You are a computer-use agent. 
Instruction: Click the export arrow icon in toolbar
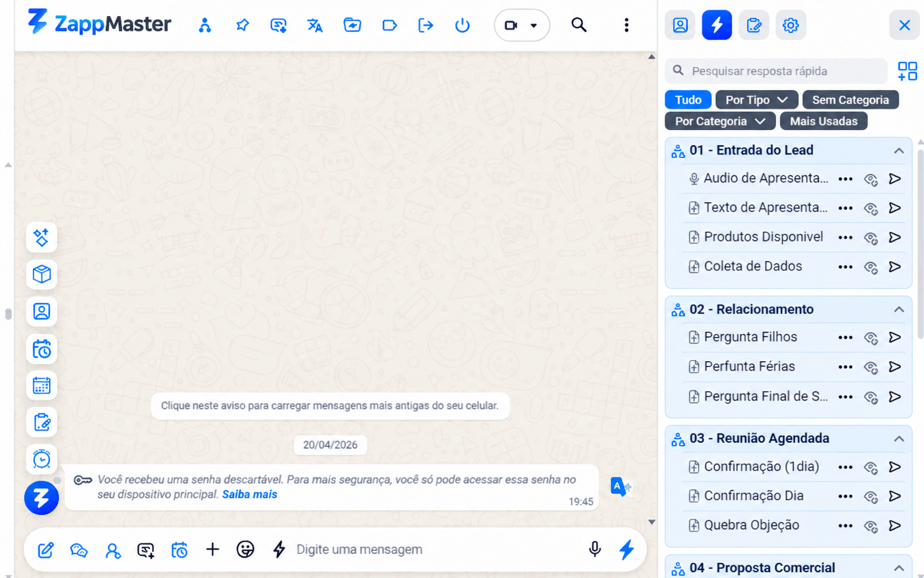click(x=426, y=25)
